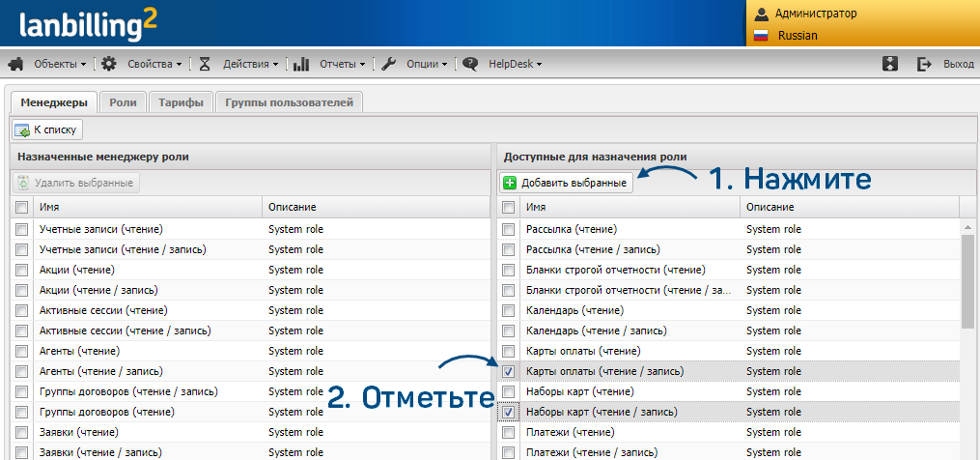
Task: Select the Активные сессии (чтение) row
Action: click(x=250, y=310)
